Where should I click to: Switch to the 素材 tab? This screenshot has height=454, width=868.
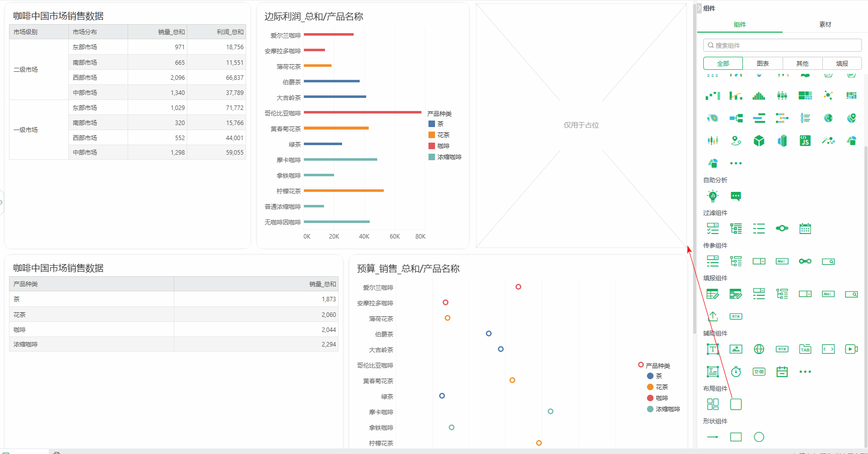coord(825,24)
